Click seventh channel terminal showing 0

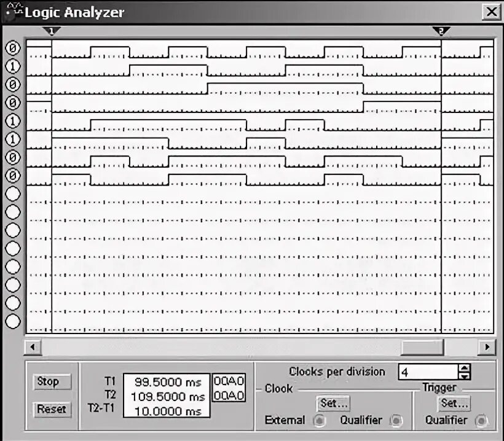click(13, 157)
